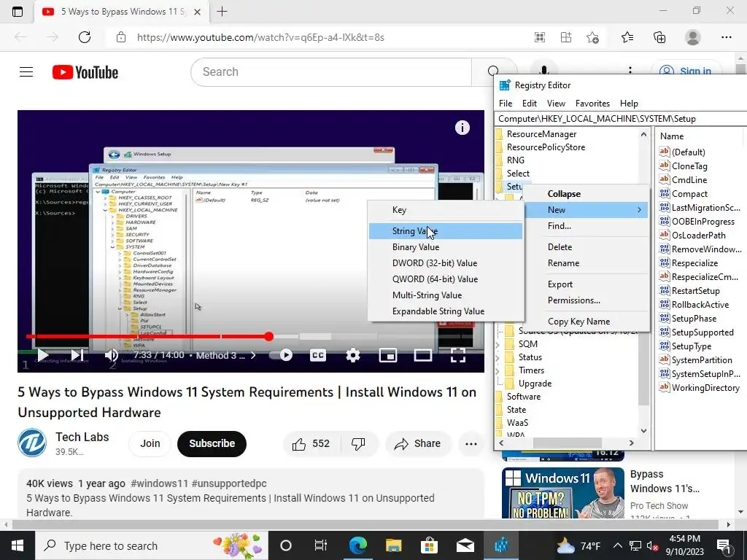Select the Software registry key
The width and height of the screenshot is (747, 560).
[524, 397]
